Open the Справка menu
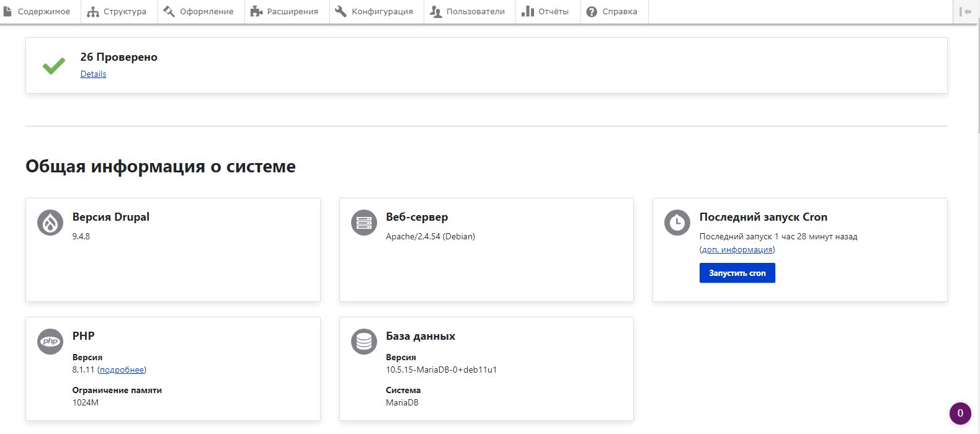The image size is (980, 434). [x=614, y=12]
